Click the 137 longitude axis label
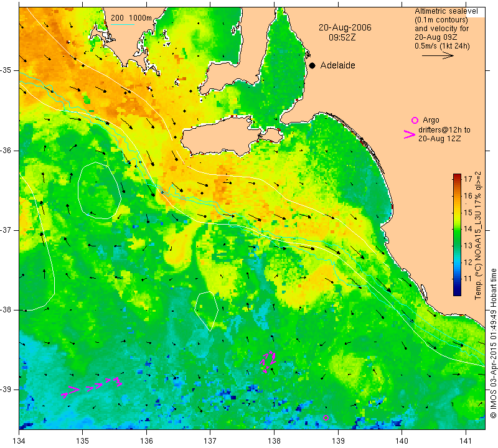The width and height of the screenshot is (498, 448). click(210, 441)
